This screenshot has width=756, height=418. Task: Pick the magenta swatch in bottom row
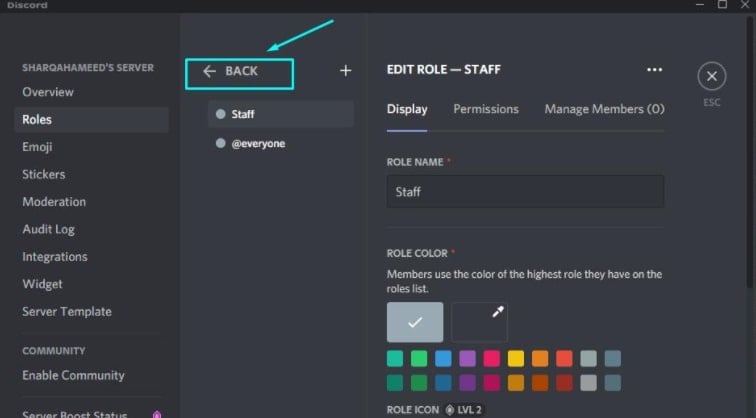491,383
